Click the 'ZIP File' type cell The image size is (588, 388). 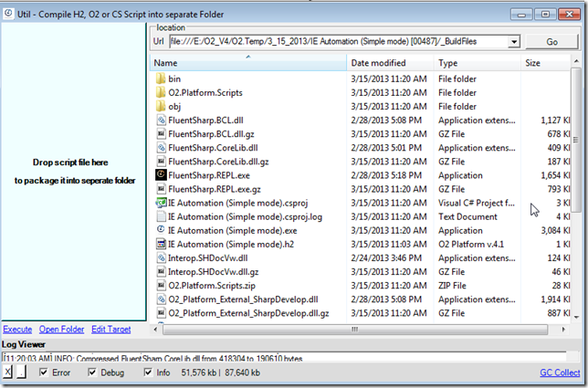click(x=452, y=286)
